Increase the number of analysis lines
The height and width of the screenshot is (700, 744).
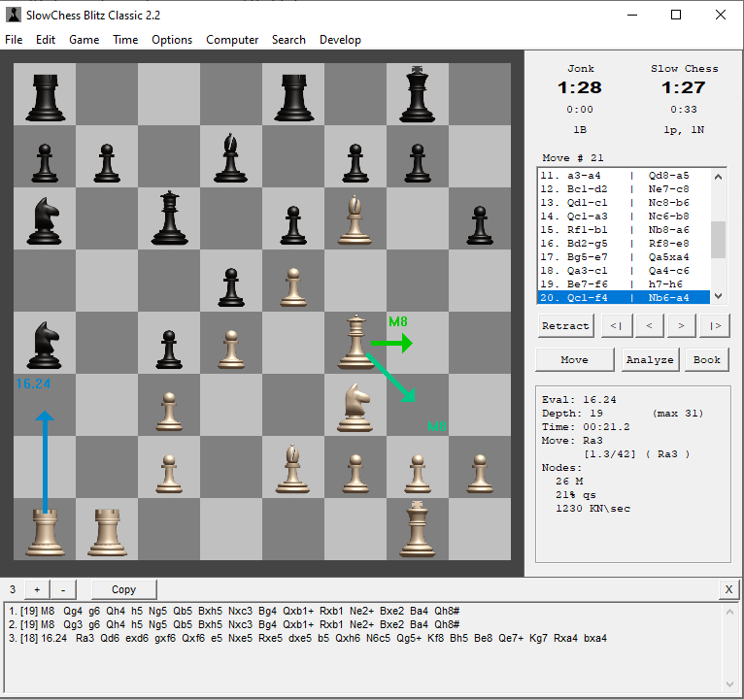click(37, 589)
